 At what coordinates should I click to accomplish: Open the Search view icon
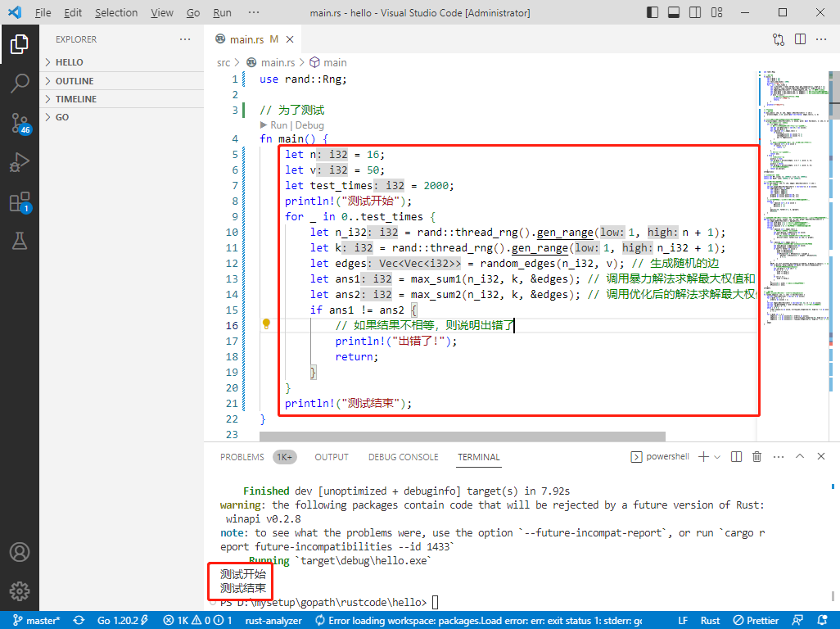pyautogui.click(x=20, y=84)
